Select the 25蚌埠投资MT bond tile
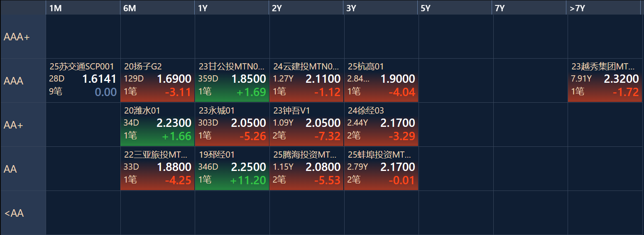This screenshot has height=235, width=644. [381, 168]
